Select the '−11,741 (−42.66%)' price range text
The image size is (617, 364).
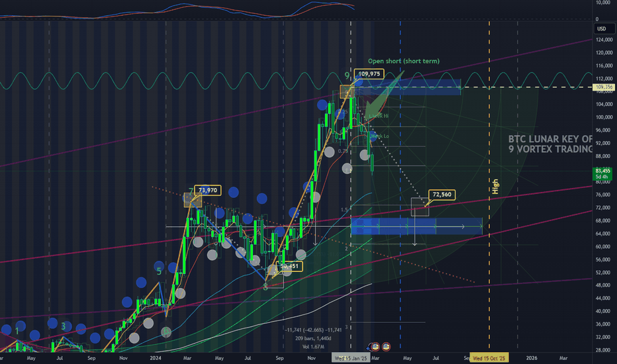[x=305, y=330]
